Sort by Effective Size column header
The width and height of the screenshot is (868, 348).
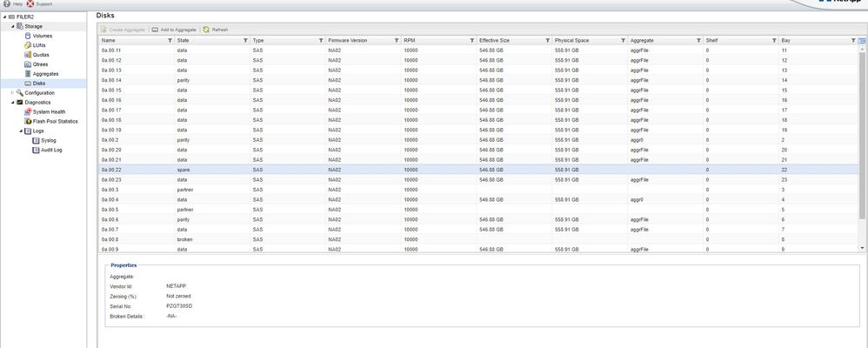tap(494, 40)
